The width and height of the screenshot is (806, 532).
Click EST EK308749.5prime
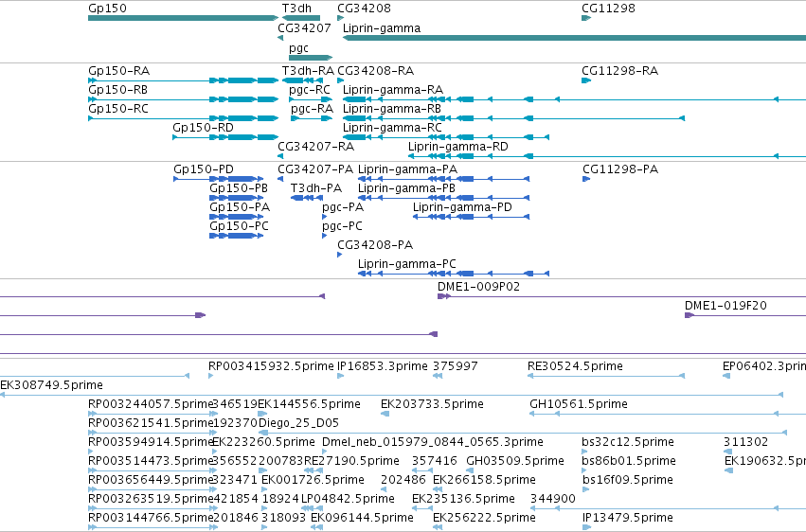tap(51, 385)
